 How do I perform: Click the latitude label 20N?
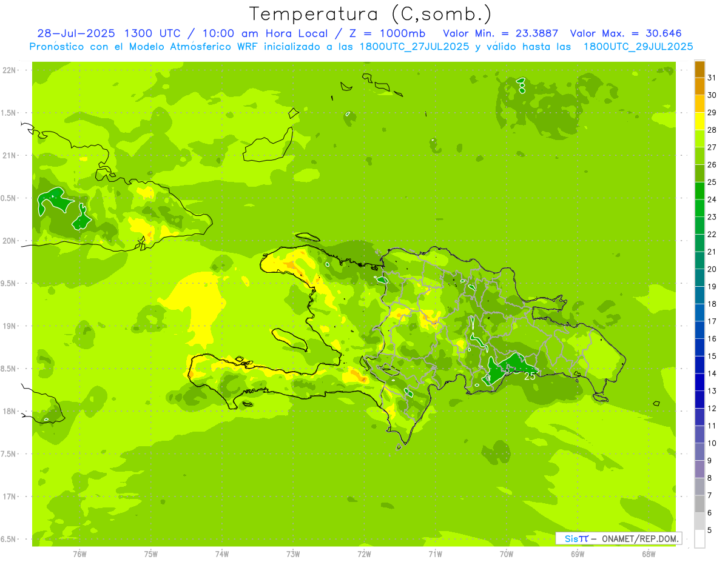click(9, 241)
